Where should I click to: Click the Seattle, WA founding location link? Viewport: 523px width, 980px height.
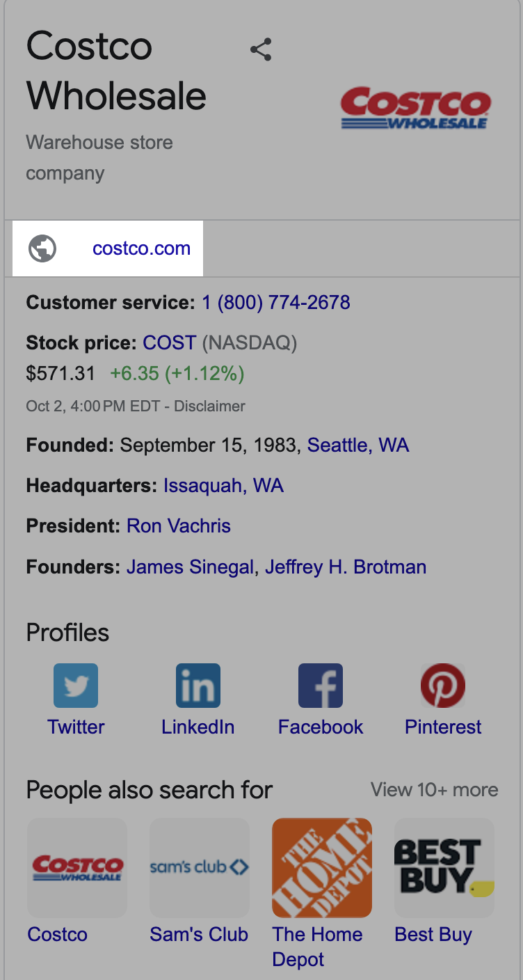(x=357, y=445)
